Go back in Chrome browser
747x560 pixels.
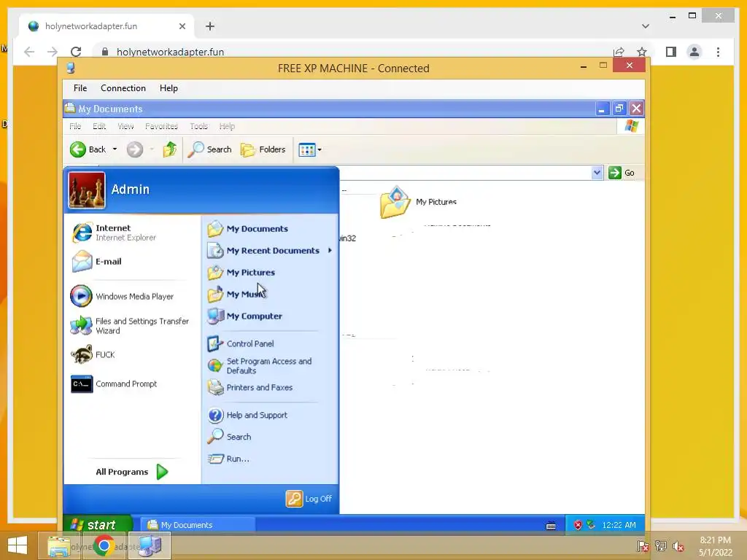[29, 52]
